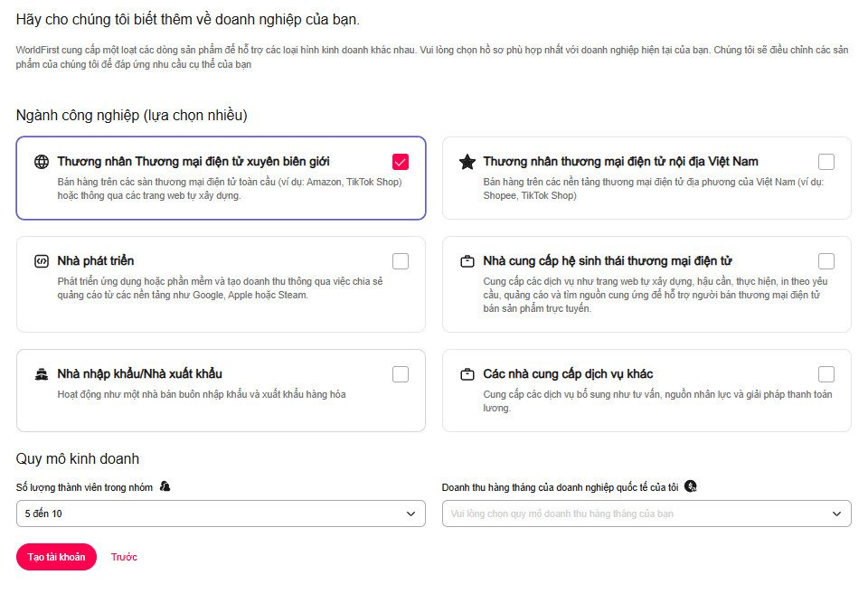868x603 pixels.
Task: Click the people icon next to team member count
Action: tap(165, 486)
